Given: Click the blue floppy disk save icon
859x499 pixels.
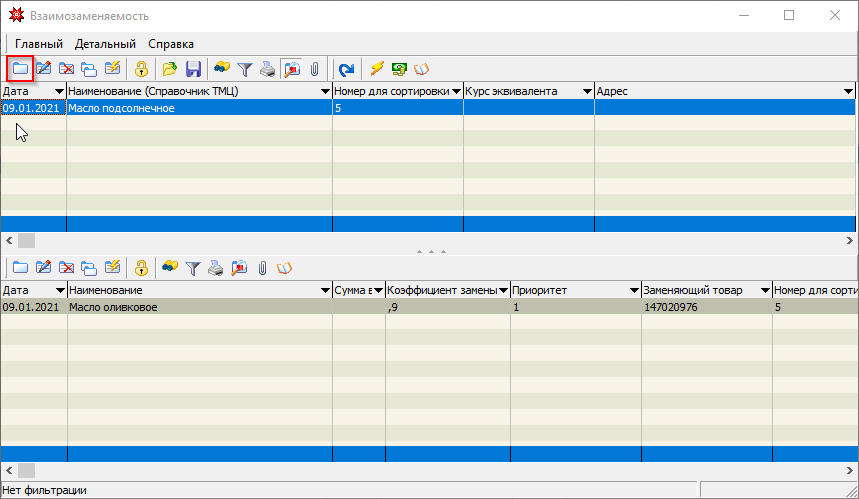Looking at the screenshot, I should tap(193, 69).
